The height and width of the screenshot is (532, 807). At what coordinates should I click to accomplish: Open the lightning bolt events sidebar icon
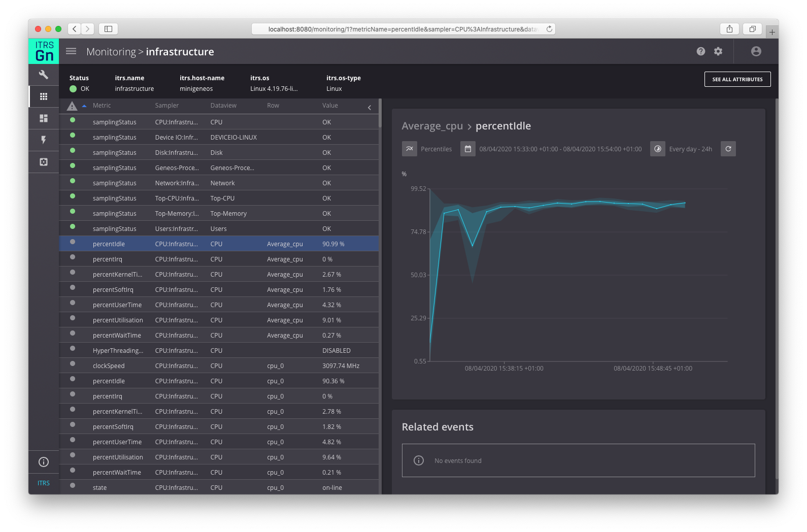coord(44,140)
